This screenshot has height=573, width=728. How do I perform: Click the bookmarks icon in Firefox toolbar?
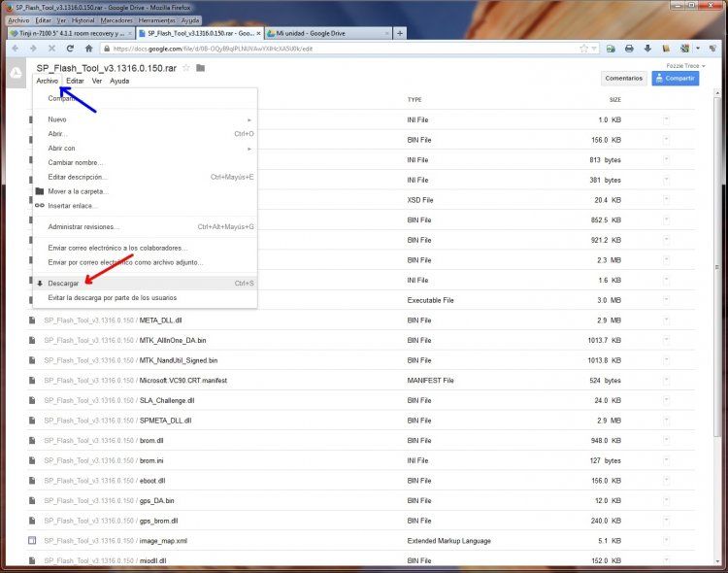[x=666, y=49]
